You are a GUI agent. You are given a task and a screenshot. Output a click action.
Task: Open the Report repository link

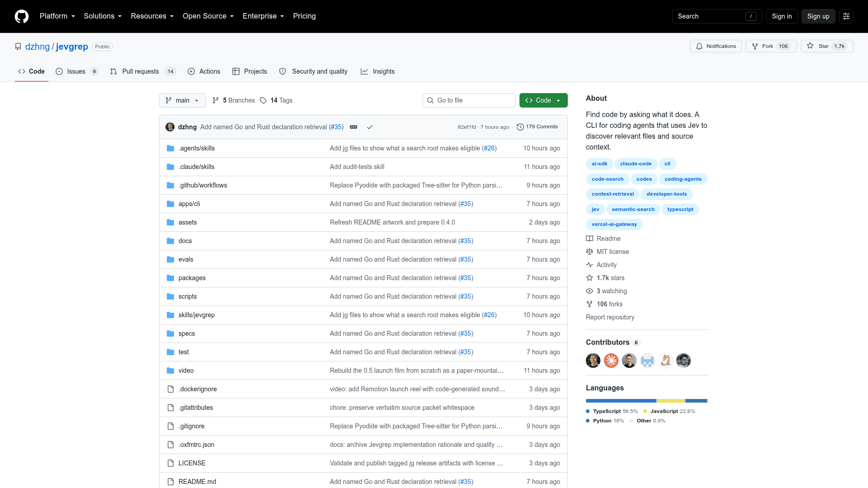click(x=610, y=317)
